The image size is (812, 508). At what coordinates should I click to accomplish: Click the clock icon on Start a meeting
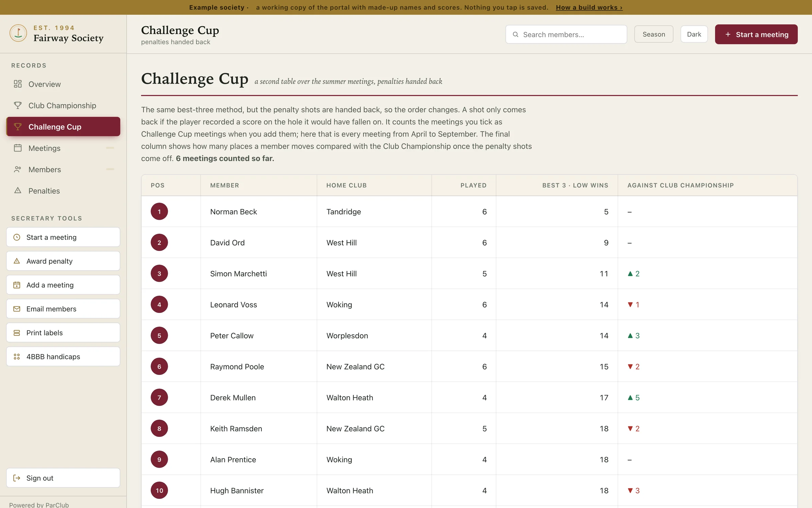(17, 237)
